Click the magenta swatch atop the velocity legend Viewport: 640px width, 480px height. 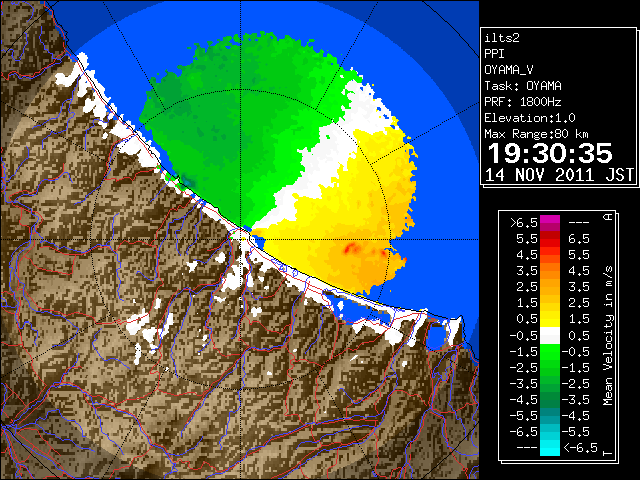tap(550, 221)
